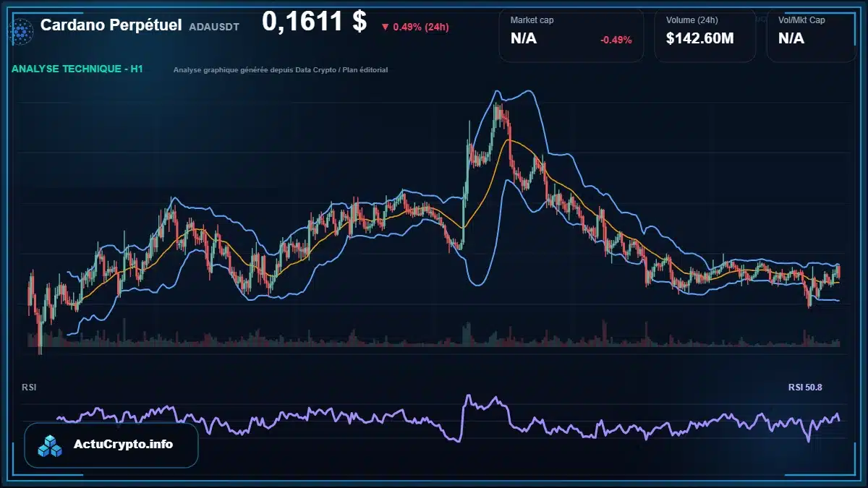This screenshot has width=868, height=488.
Task: Click the Market cap "N/A" value
Action: click(x=524, y=39)
